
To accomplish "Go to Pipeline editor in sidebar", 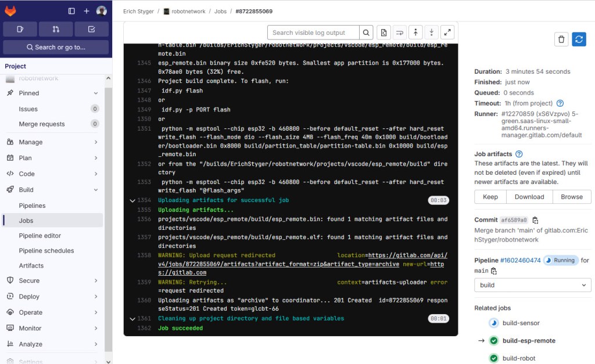I will click(40, 236).
